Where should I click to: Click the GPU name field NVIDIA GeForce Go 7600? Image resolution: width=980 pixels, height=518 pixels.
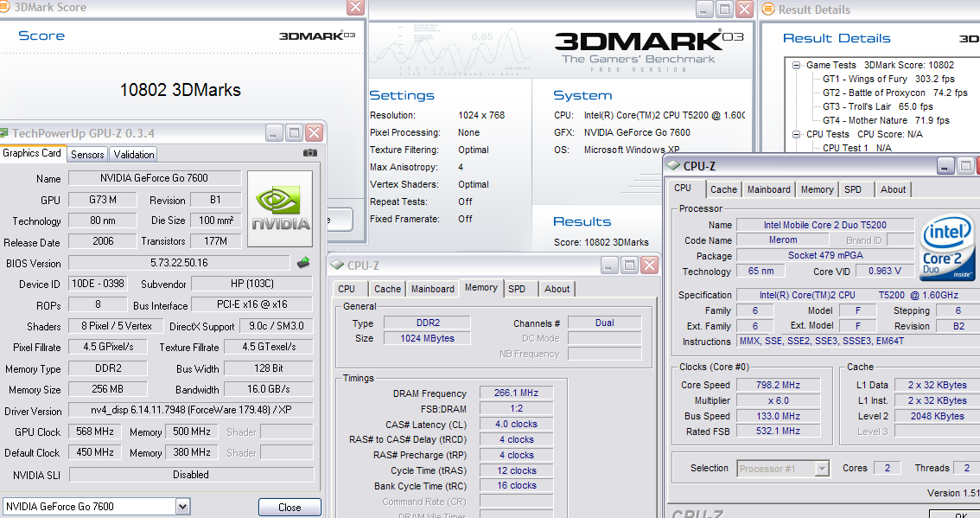(x=155, y=178)
